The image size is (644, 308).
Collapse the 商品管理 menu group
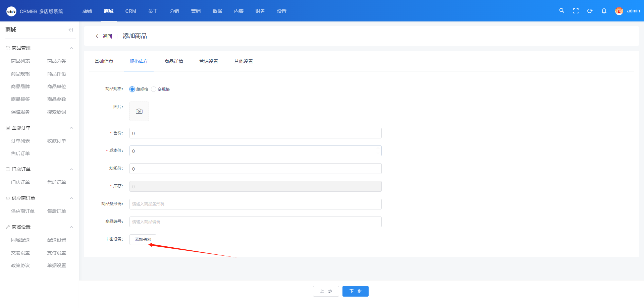(71, 48)
